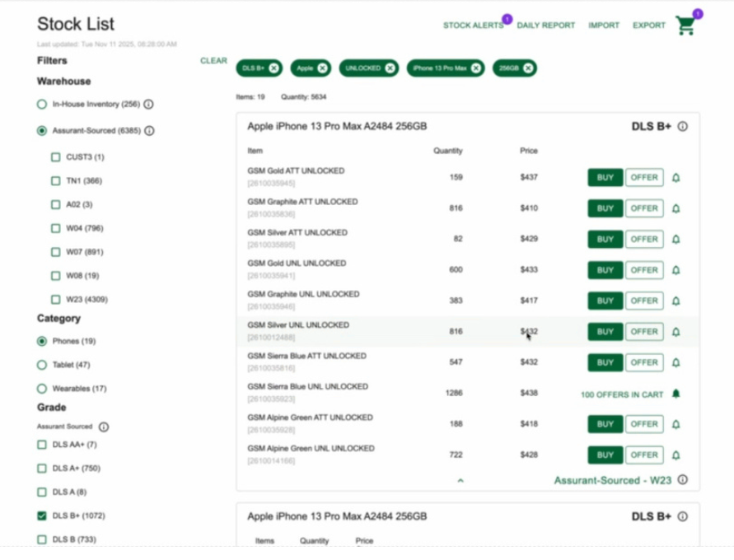
Task: Click filled bell icon for Sierra Blue UNL
Action: coord(676,394)
